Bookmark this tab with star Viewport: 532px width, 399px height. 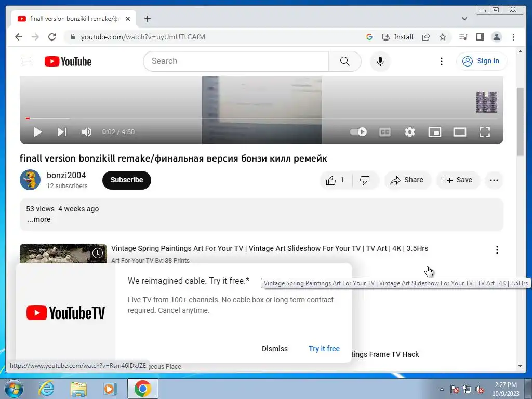443,37
